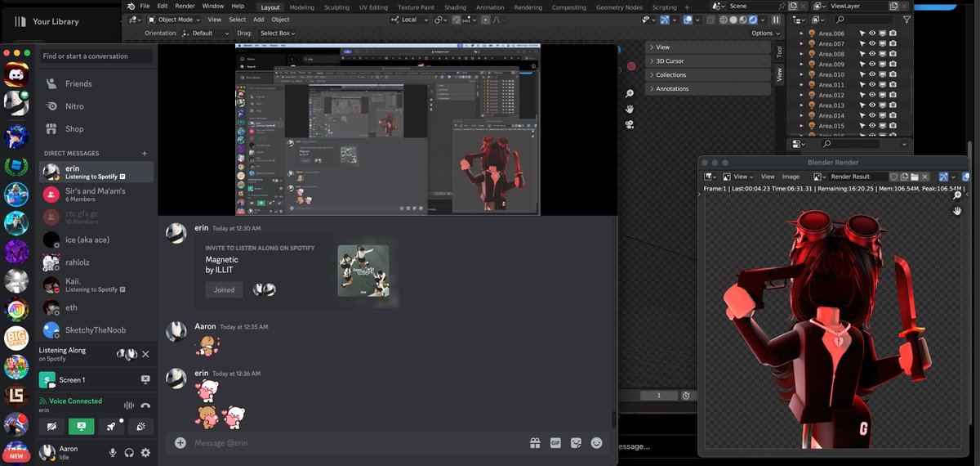Hide Area.008 with its eye icon

[872, 54]
